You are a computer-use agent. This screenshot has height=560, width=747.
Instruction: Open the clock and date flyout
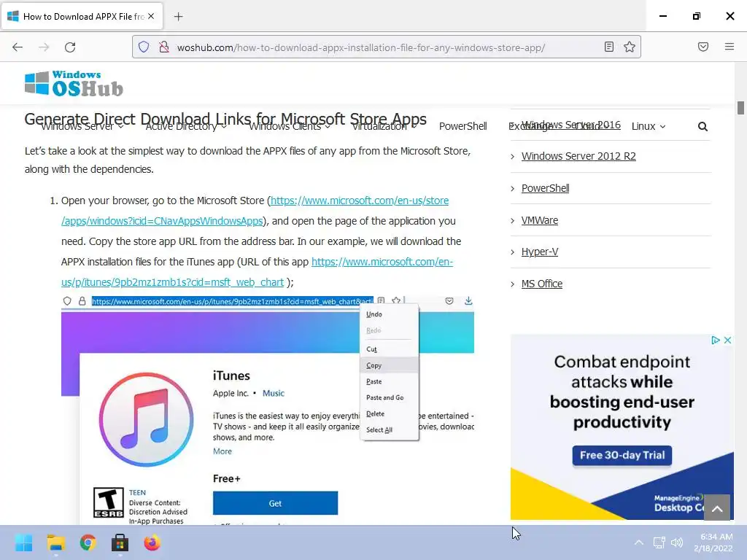713,542
